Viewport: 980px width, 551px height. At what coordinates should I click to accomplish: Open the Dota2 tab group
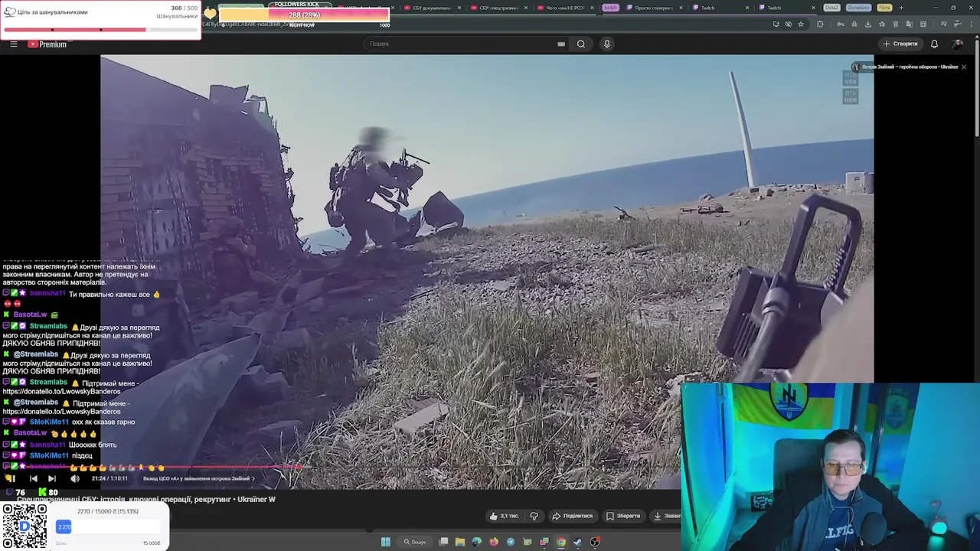[831, 8]
